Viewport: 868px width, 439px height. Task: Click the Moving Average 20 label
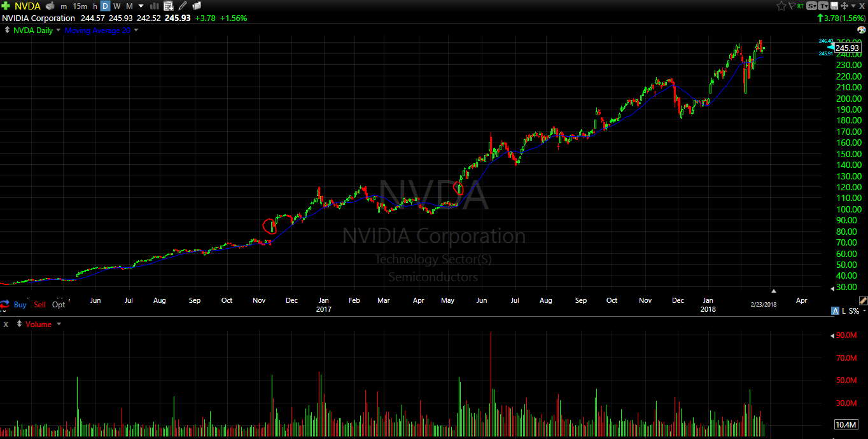97,31
